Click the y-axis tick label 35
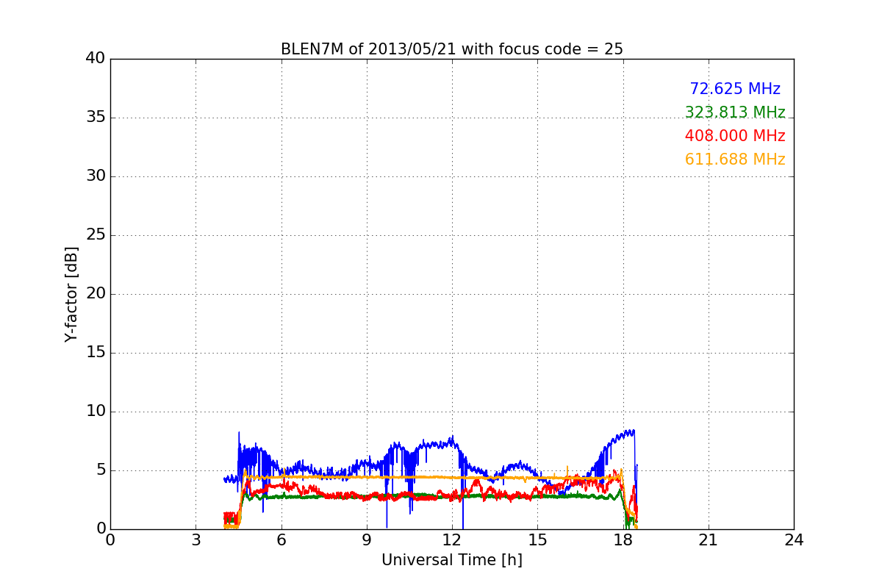Viewport: 882px width, 588px height. 95,118
